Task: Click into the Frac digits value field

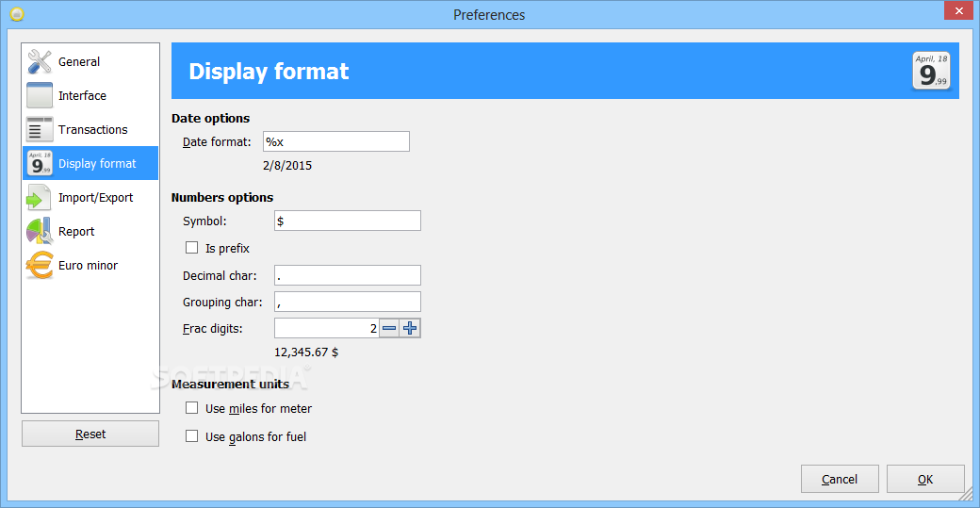Action: [327, 328]
